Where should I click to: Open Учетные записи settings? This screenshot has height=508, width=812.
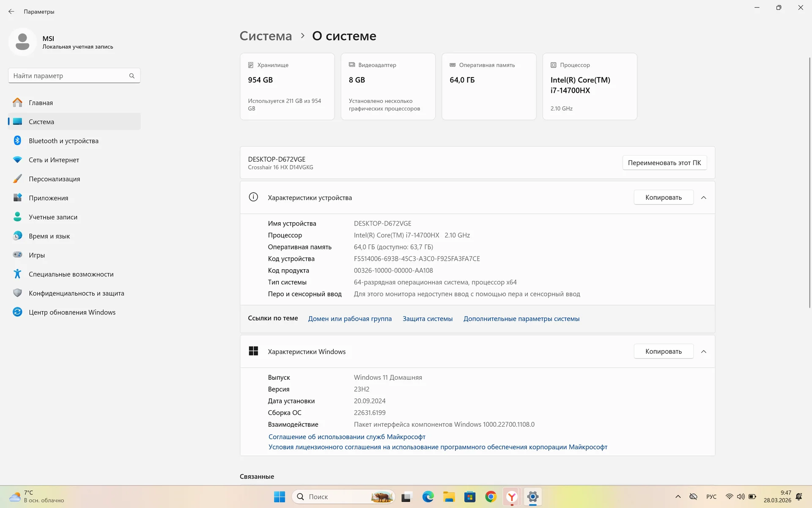pyautogui.click(x=74, y=217)
